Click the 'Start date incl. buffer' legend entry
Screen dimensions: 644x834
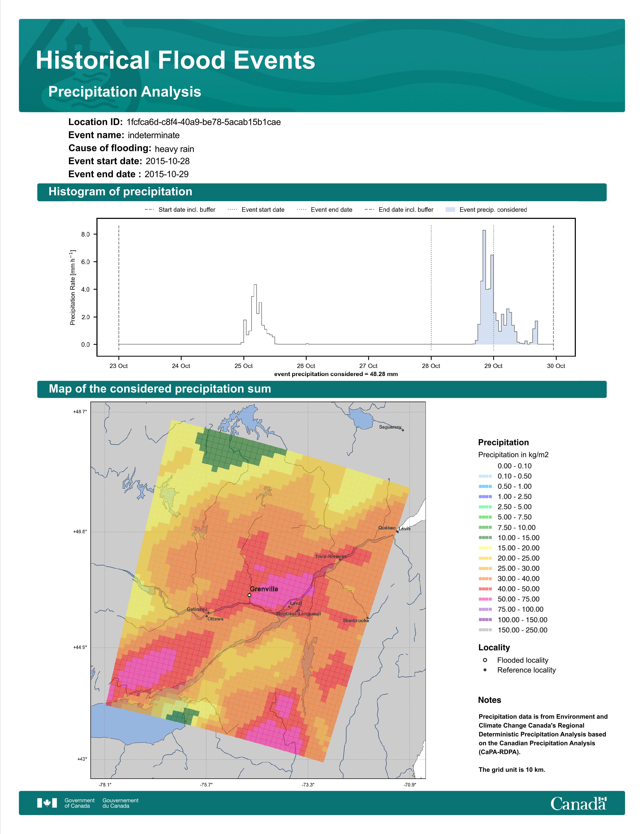pos(180,210)
